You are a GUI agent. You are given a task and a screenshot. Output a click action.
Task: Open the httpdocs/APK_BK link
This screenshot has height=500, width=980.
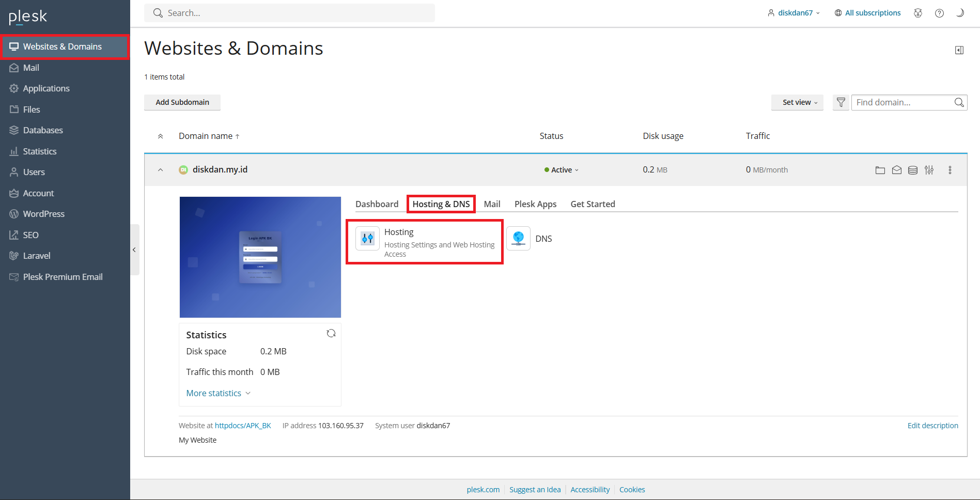point(243,426)
